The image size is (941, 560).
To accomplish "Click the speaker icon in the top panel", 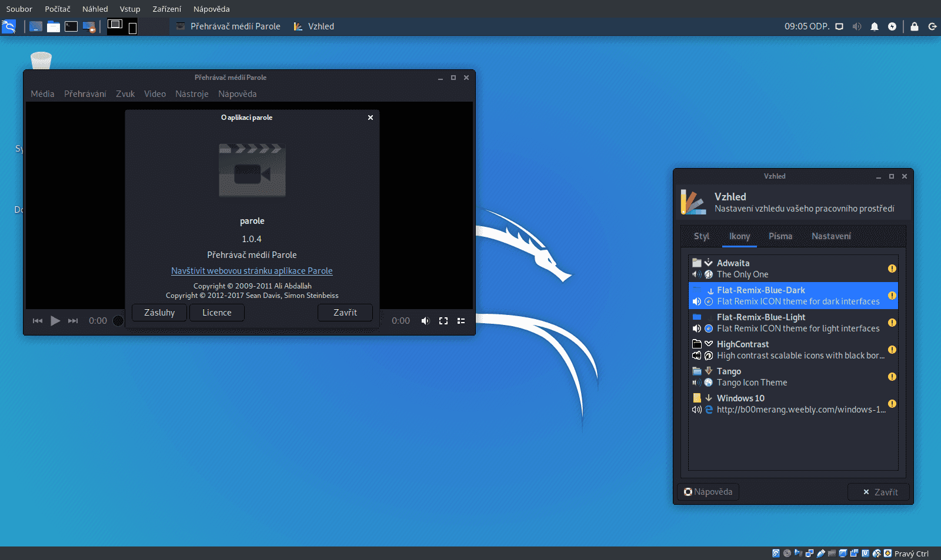I will (857, 26).
